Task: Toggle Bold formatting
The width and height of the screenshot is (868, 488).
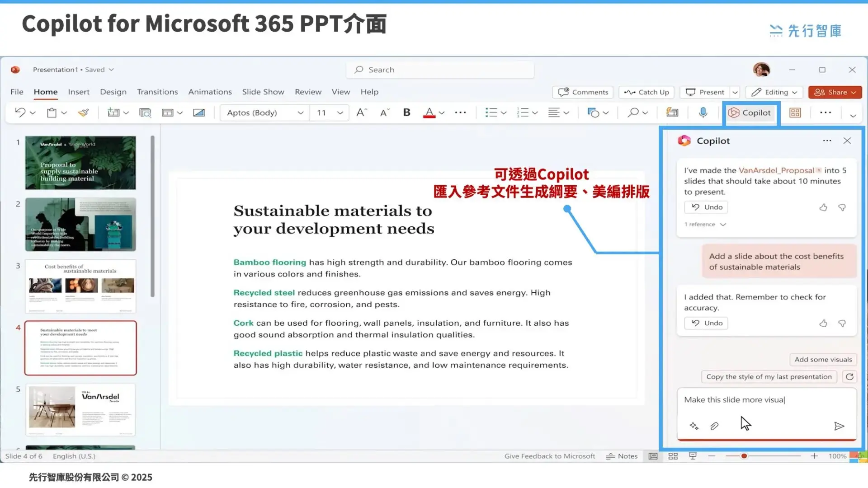Action: coord(407,113)
